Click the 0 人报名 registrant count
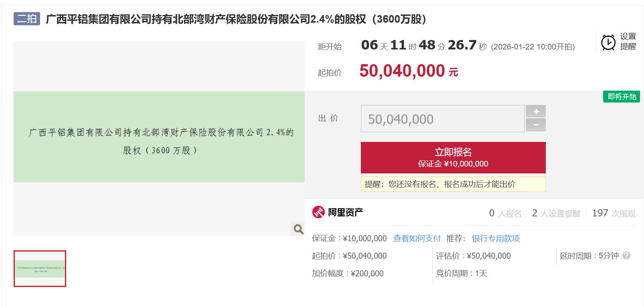Viewport: 644px width, 307px height. (505, 213)
